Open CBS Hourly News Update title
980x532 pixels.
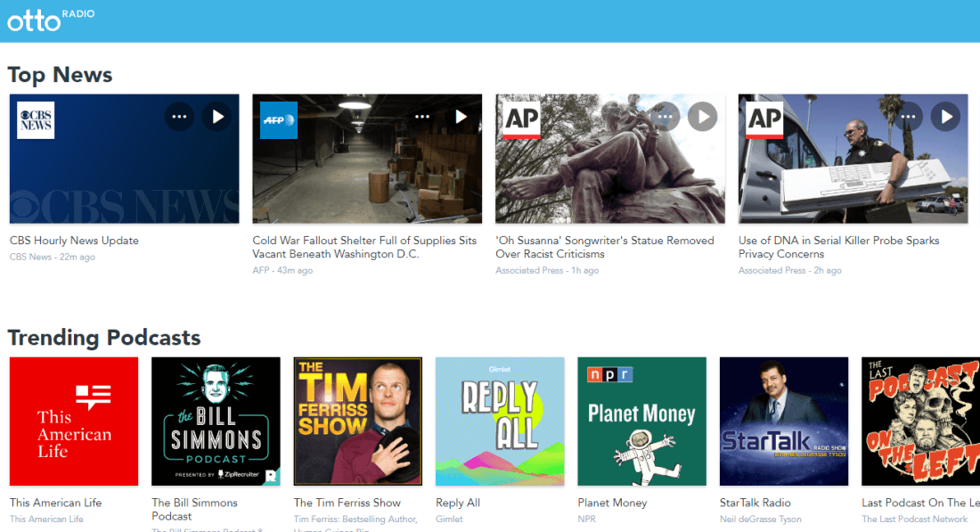tap(74, 241)
